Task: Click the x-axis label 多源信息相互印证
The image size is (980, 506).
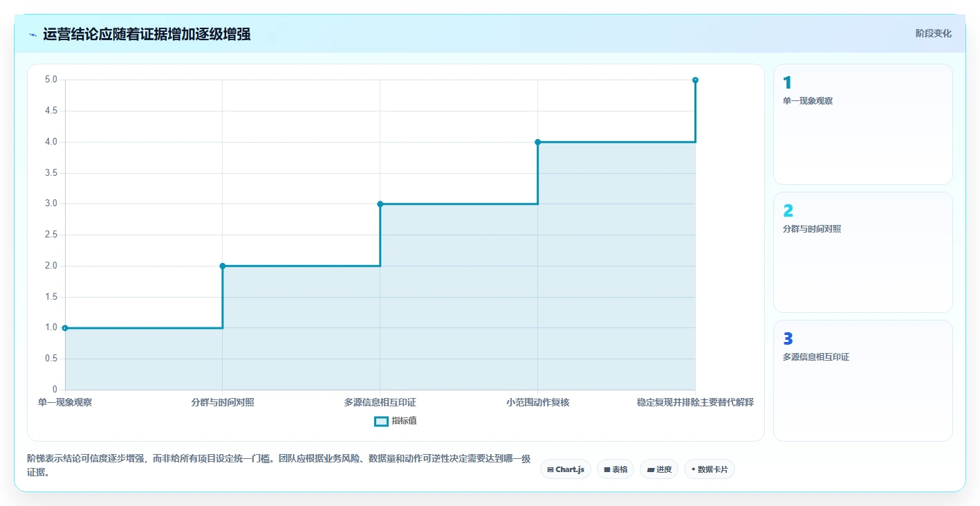Action: [380, 402]
